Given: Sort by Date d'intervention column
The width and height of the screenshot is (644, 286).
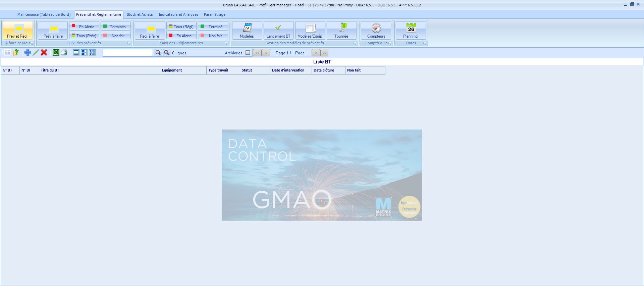Looking at the screenshot, I should pos(291,70).
